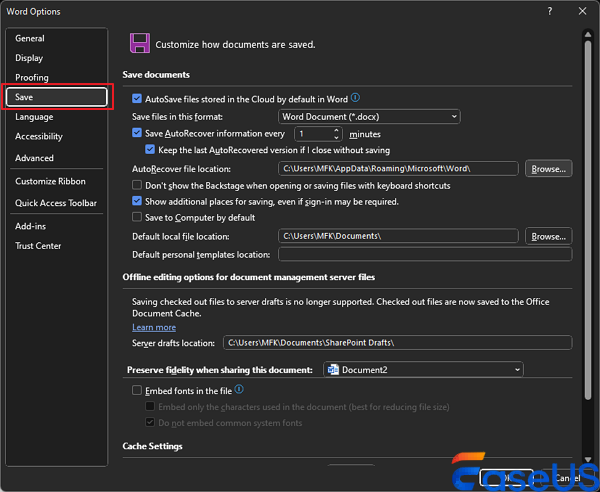The image size is (600, 492).
Task: Open the Trust Center section
Action: pyautogui.click(x=38, y=246)
